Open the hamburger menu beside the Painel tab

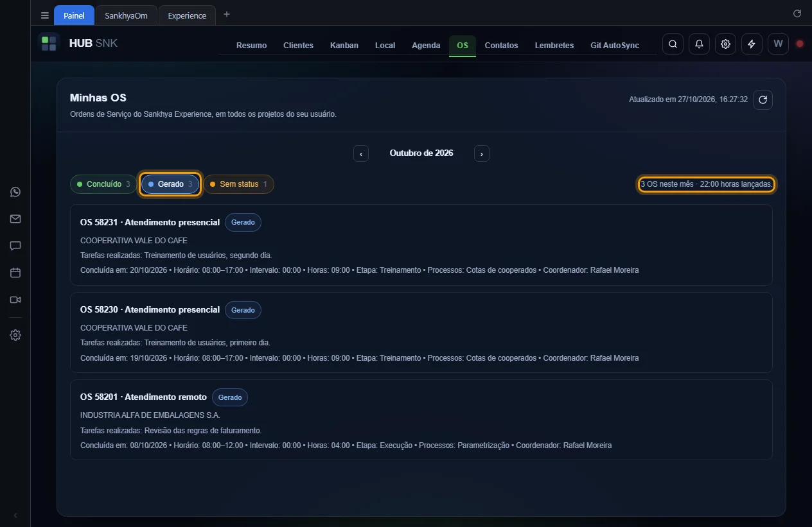pyautogui.click(x=45, y=15)
